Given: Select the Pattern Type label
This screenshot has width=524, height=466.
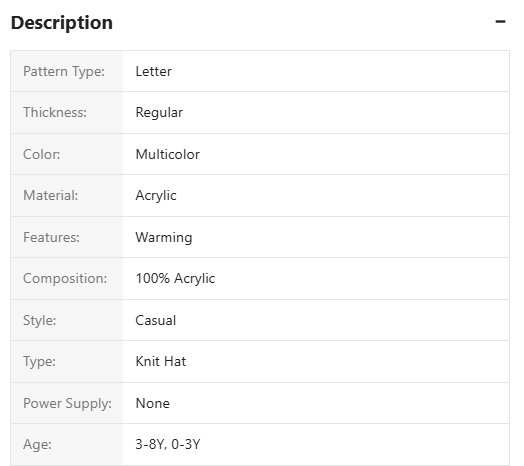Looking at the screenshot, I should pyautogui.click(x=64, y=72).
